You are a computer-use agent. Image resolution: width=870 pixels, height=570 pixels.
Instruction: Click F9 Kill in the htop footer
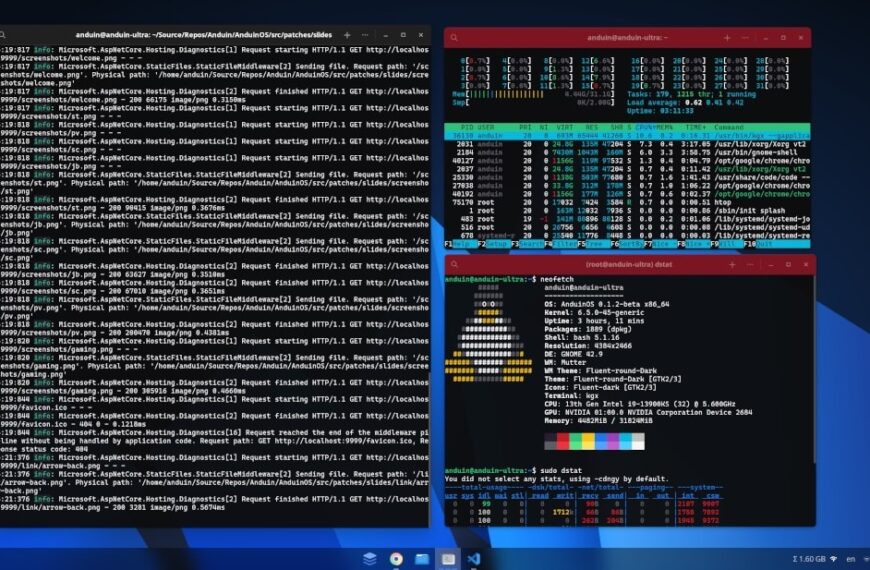click(x=727, y=244)
